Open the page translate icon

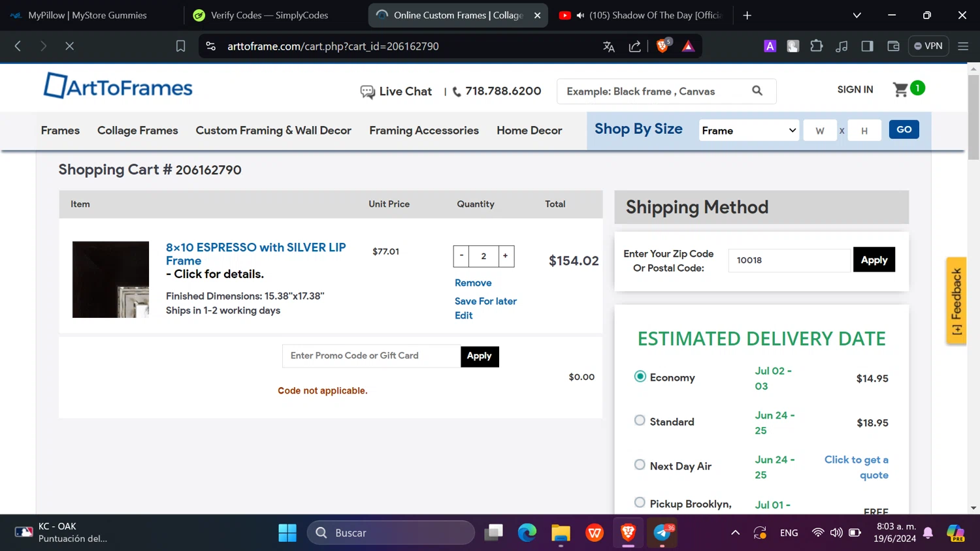click(609, 46)
